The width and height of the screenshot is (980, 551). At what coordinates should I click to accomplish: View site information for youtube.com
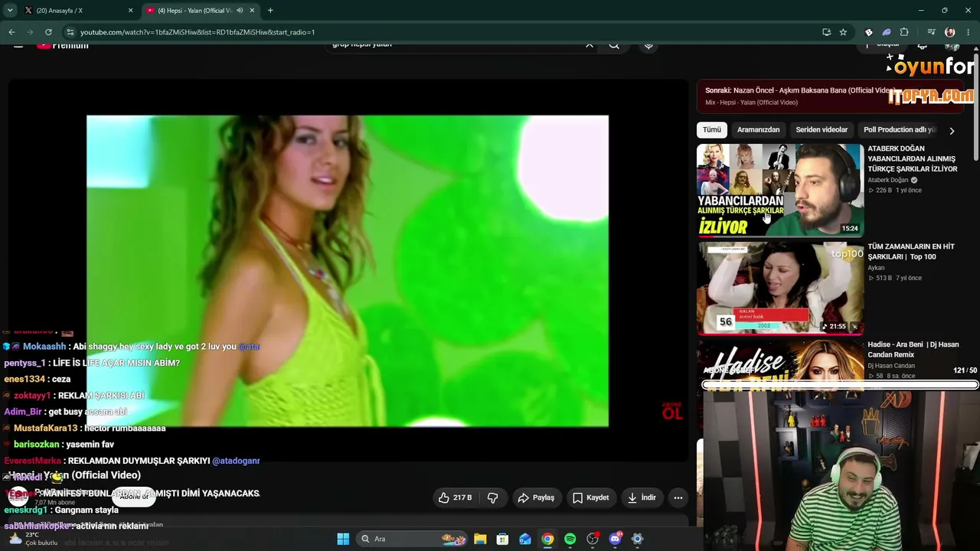coord(70,32)
